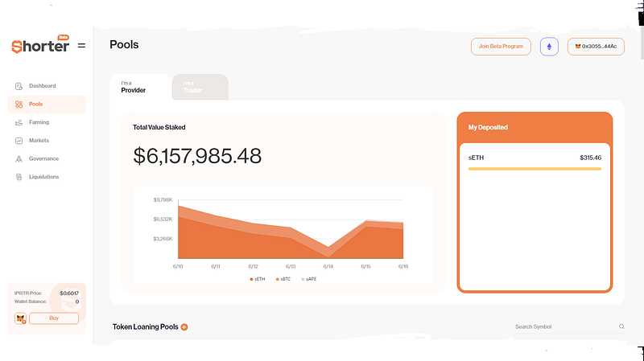
Task: Click the Beta badge on logo
Action: click(x=64, y=37)
